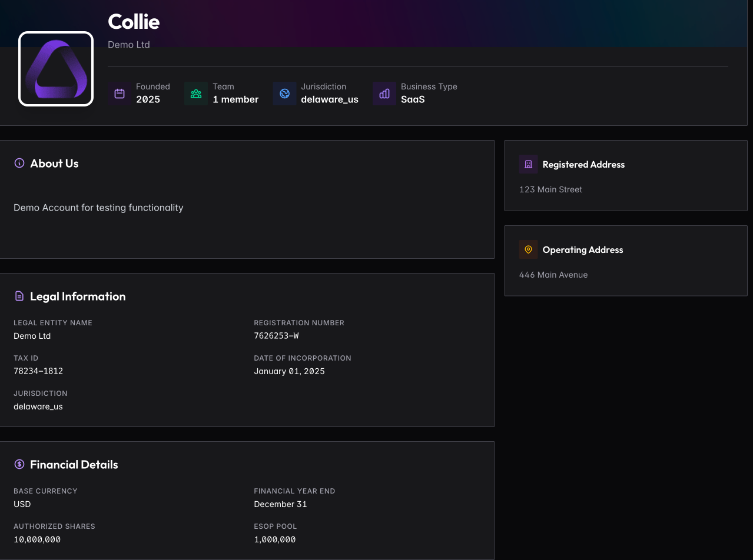Screen dimensions: 753x560
Task: Click the Tax ID value 78234-1812
Action: 38,371
